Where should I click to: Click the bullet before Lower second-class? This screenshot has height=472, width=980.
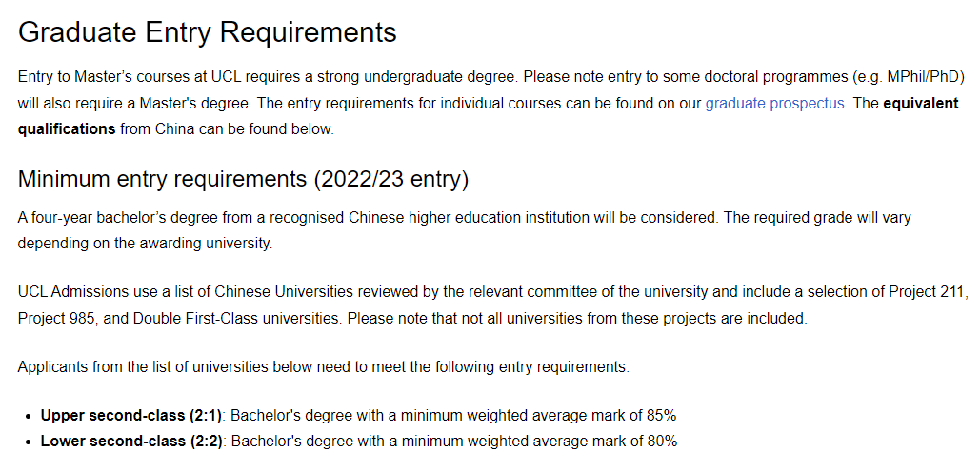(x=29, y=442)
